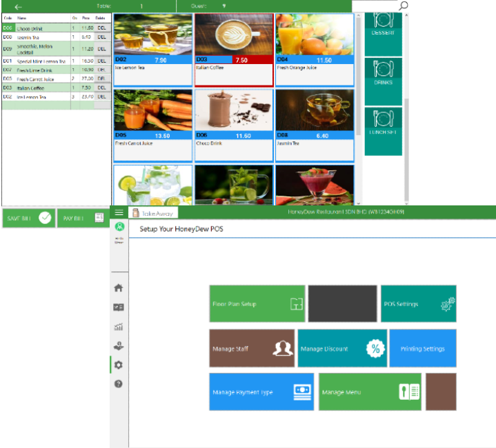The width and height of the screenshot is (496, 448).
Task: Click the back arrow in the order header
Action: (19, 6)
